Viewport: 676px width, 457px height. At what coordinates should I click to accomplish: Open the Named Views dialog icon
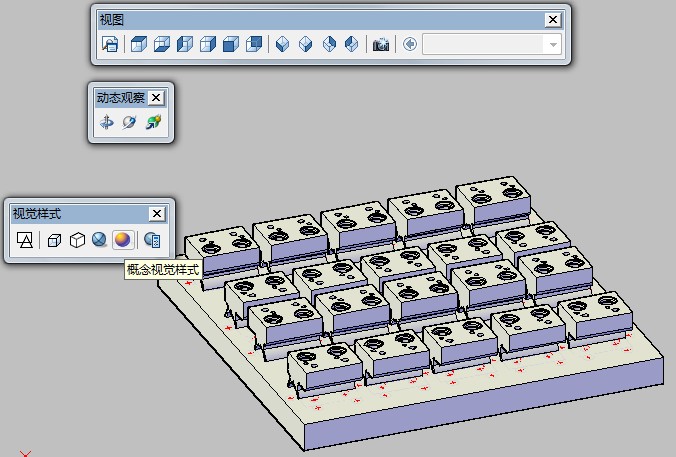[x=110, y=44]
